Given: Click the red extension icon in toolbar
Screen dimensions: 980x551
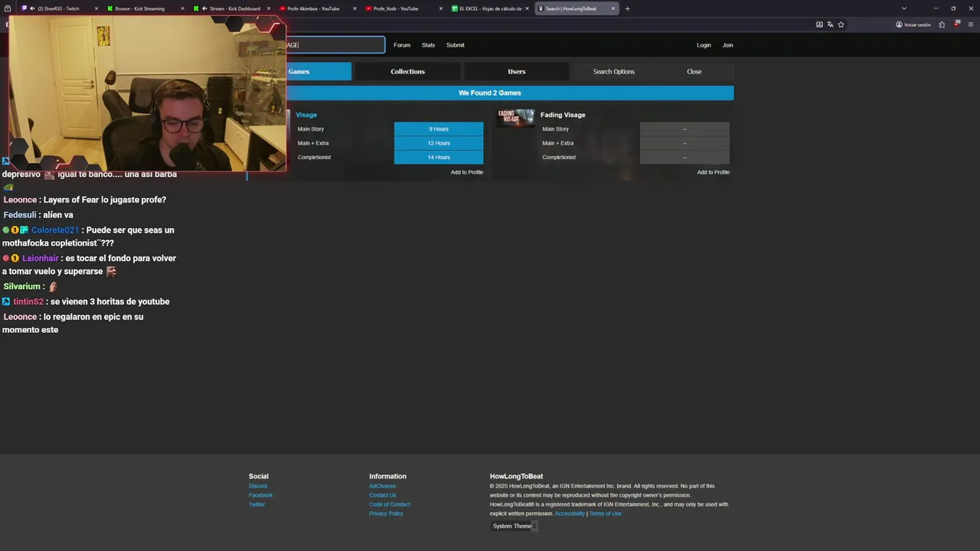Looking at the screenshot, I should pyautogui.click(x=957, y=24).
